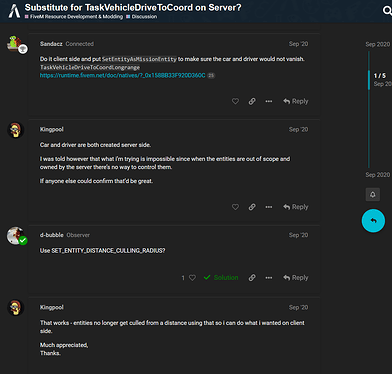Open the runtime.fivem.net natives link
The image size is (392, 374).
click(122, 75)
